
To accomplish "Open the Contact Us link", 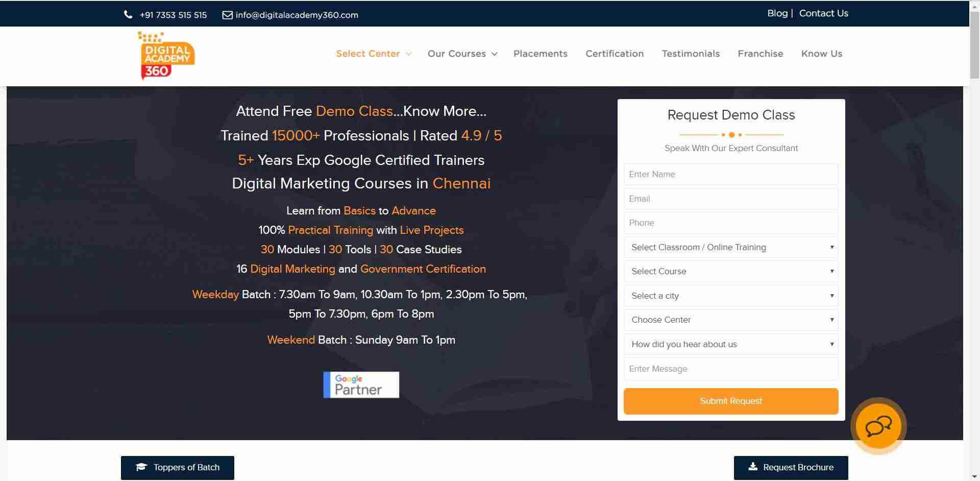I will point(823,13).
